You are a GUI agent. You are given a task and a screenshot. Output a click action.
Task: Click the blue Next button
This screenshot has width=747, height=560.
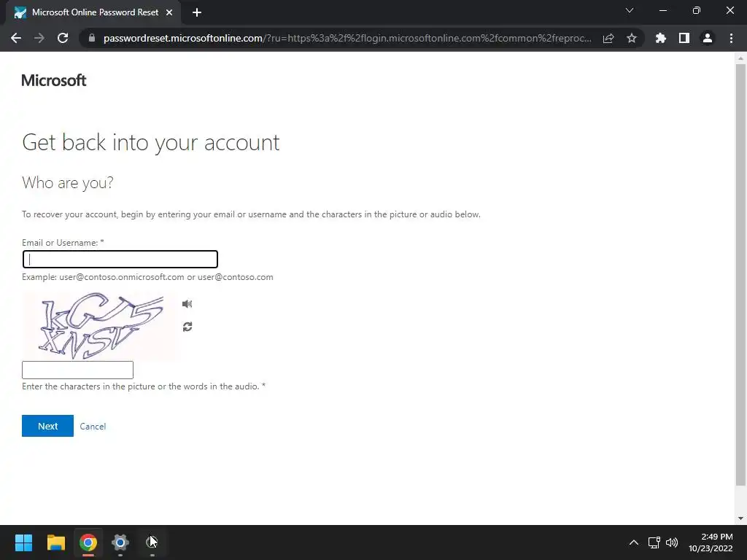click(x=47, y=426)
